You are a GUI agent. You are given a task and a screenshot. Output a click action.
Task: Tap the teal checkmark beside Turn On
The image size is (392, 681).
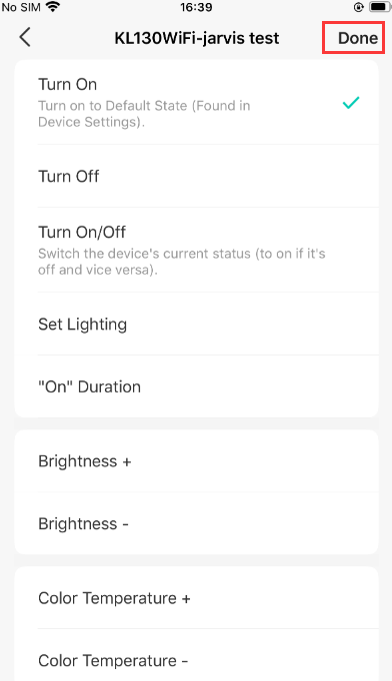click(x=351, y=103)
